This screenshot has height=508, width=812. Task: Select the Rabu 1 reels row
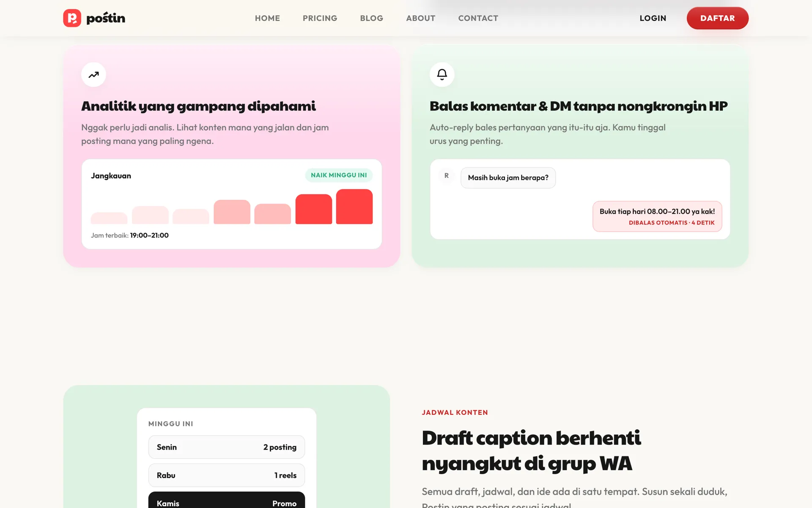coord(227,475)
